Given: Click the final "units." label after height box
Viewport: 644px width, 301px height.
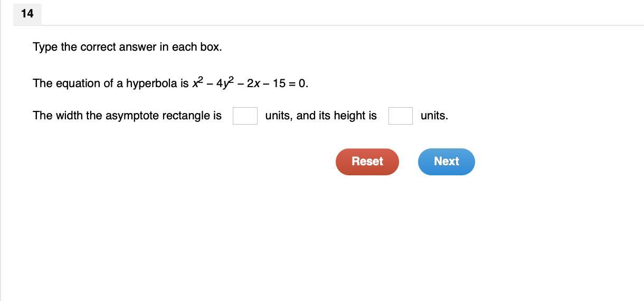Looking at the screenshot, I should point(434,116).
